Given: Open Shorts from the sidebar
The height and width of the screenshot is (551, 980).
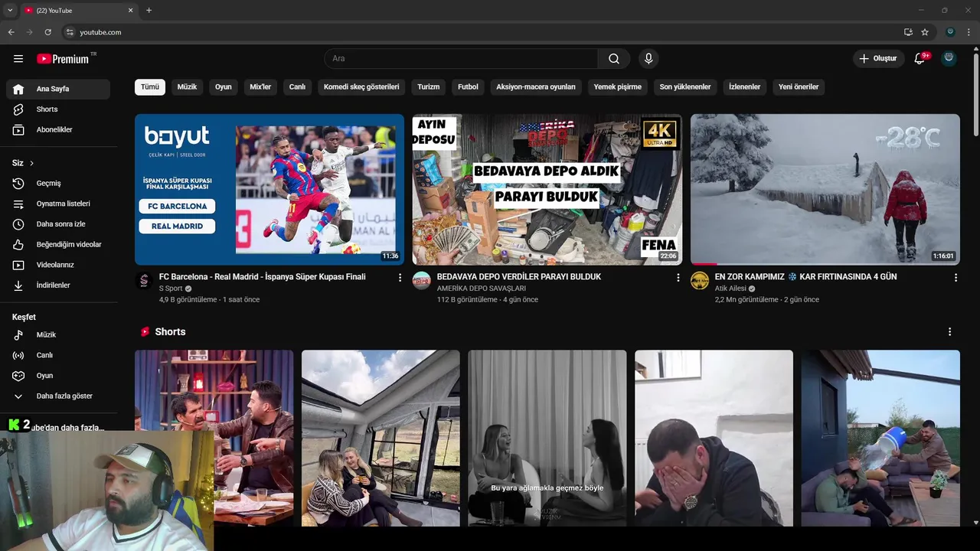Looking at the screenshot, I should click(x=58, y=109).
